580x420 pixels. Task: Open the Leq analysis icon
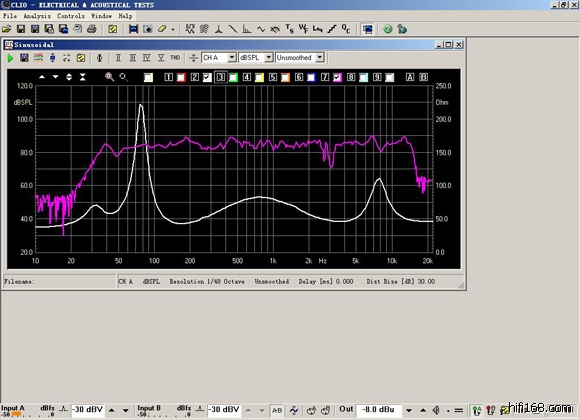[x=317, y=29]
